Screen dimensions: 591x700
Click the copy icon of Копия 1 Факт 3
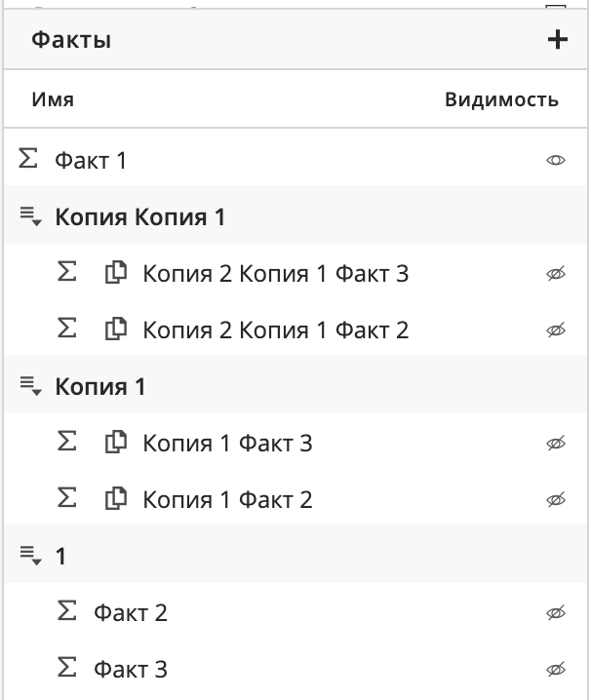tap(116, 444)
